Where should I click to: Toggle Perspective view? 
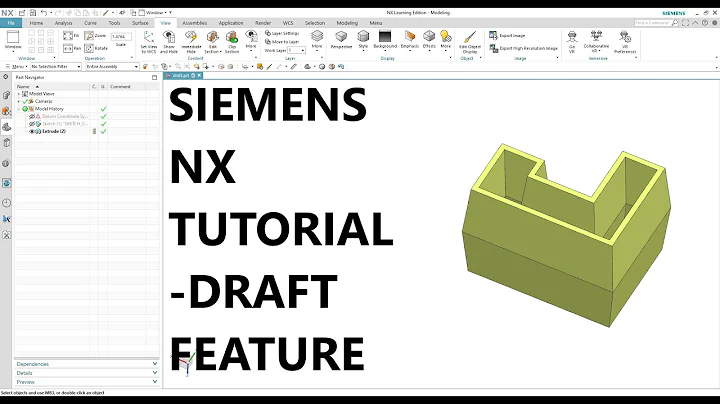click(341, 40)
